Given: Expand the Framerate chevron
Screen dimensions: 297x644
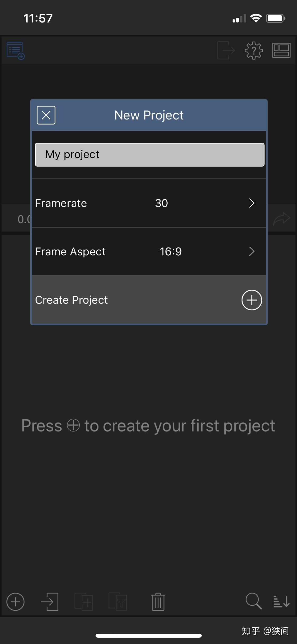Looking at the screenshot, I should tap(252, 203).
